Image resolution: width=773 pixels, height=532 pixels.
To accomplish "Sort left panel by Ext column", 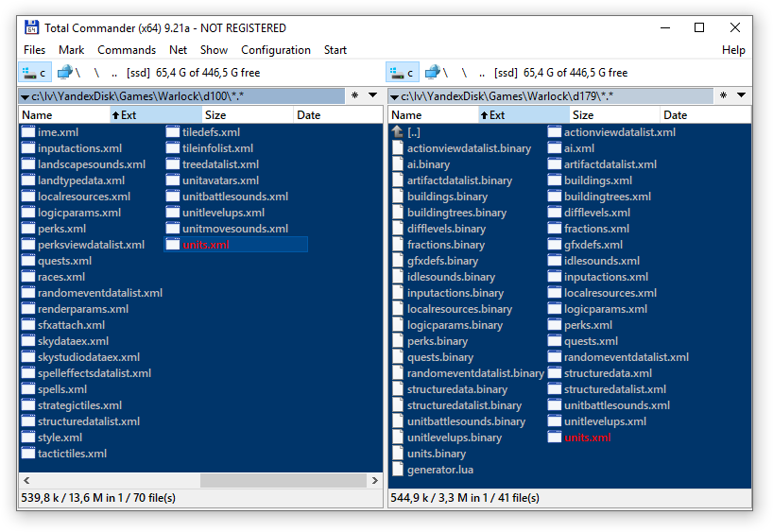I will click(x=156, y=115).
